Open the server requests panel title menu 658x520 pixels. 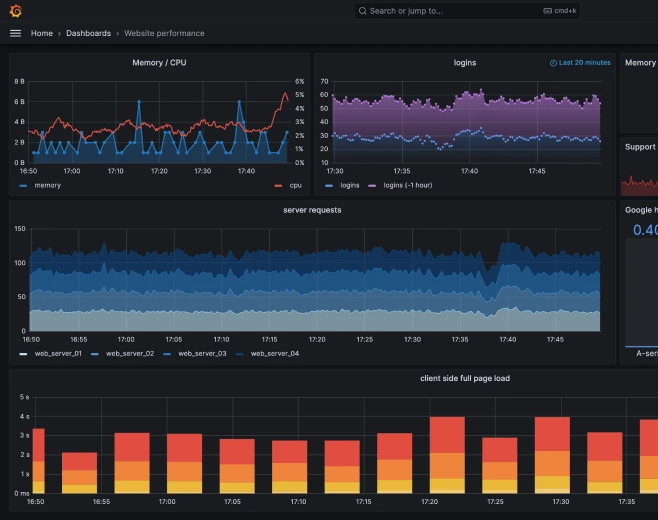point(312,210)
